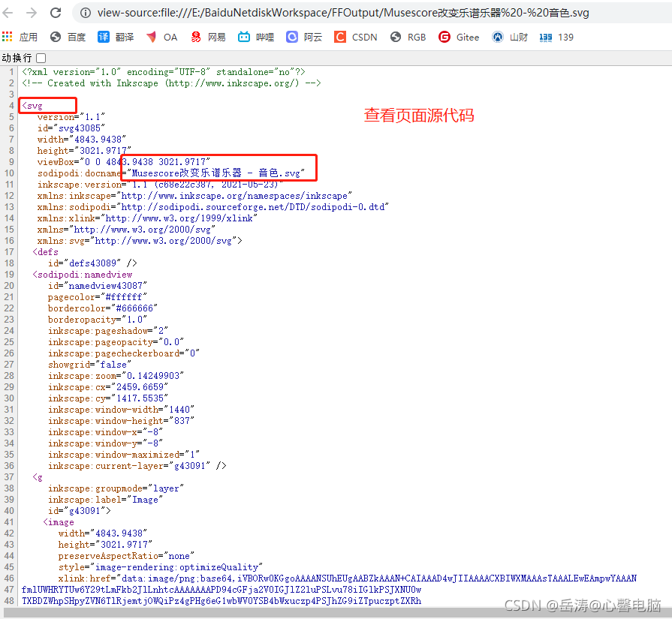Viewport: 672px width, 619px height.
Task: Click the inkscape:groupmode="layer" attribute
Action: coord(116,488)
